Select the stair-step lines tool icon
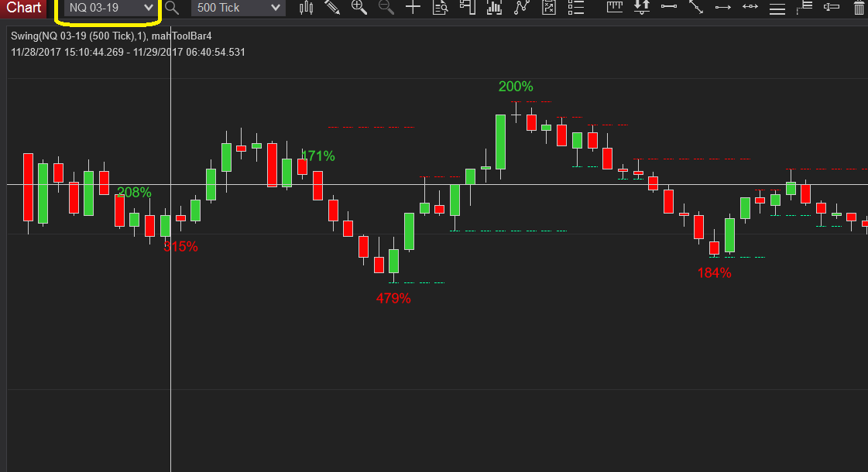This screenshot has width=868, height=472. tap(805, 7)
